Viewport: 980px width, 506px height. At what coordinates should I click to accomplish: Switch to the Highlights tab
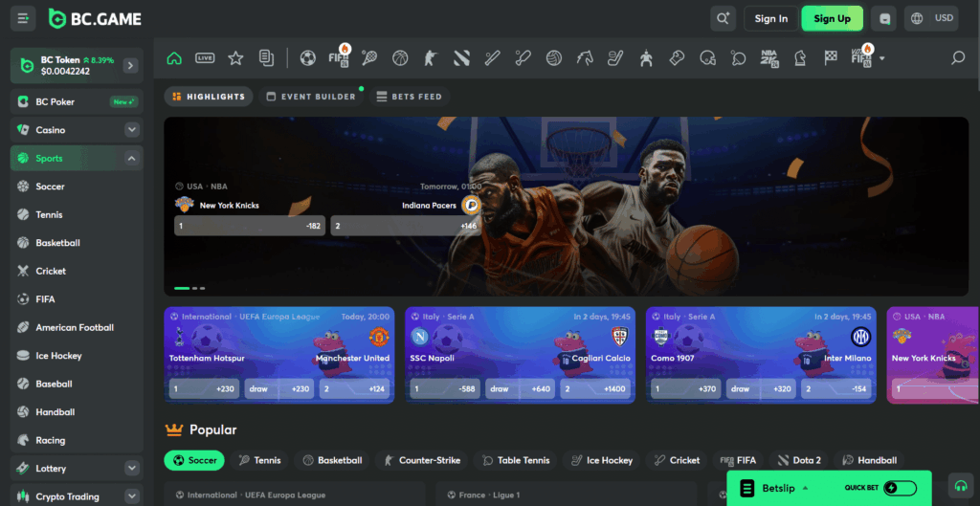[209, 97]
